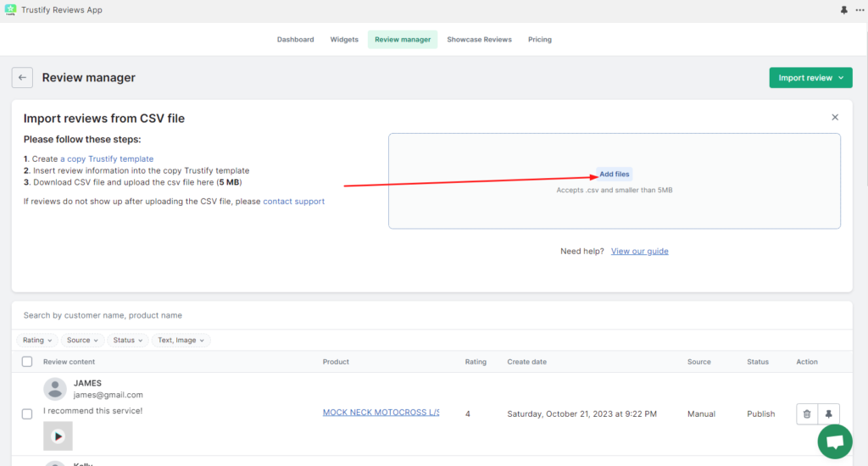Open the Import review dropdown button
The height and width of the screenshot is (466, 868).
coord(810,77)
